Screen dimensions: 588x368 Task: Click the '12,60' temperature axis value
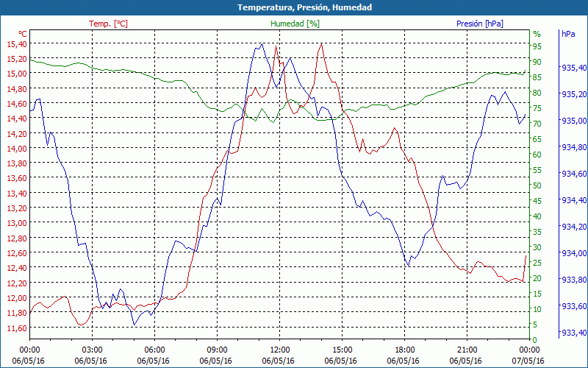[x=17, y=253]
